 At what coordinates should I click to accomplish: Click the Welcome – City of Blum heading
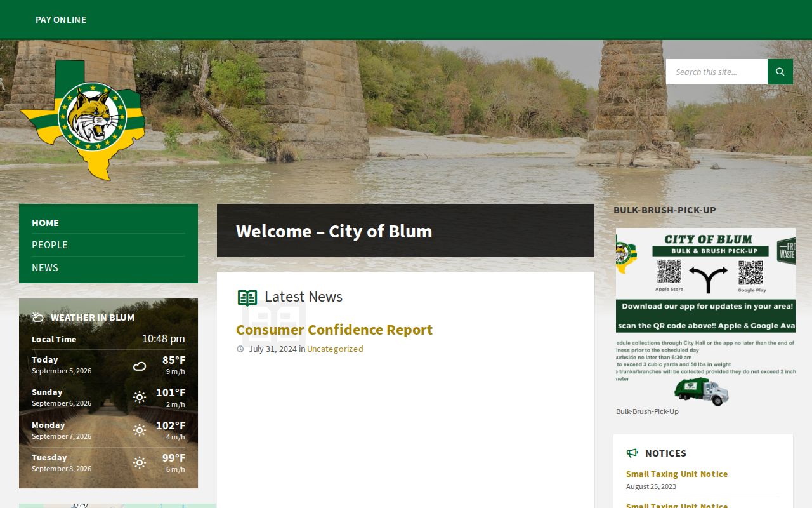(x=334, y=231)
